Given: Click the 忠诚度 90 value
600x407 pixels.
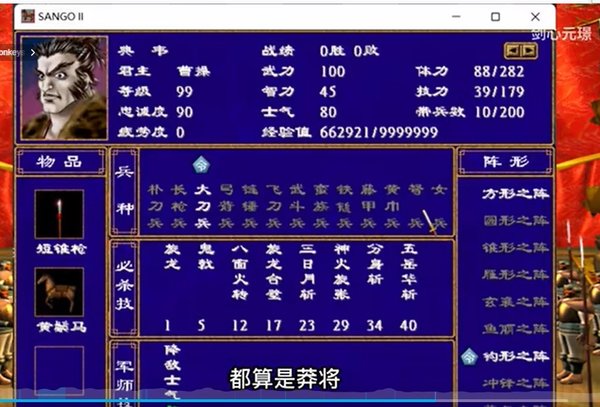Looking at the screenshot, I should coord(184,112).
